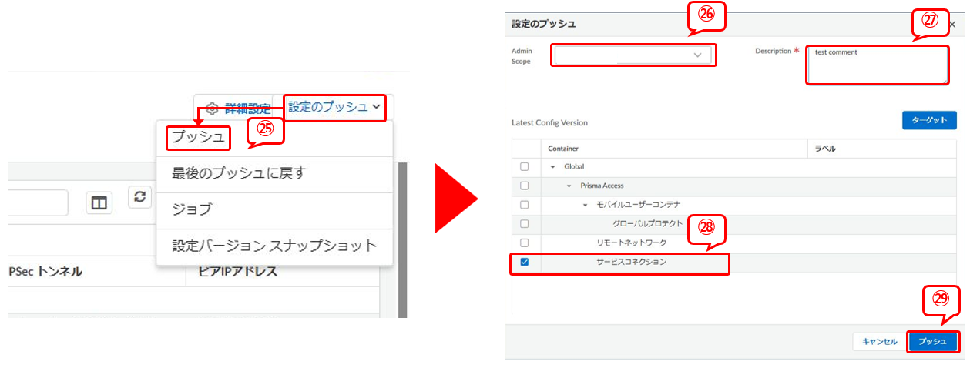Open the 設定のプッシュ dropdown button
Viewport: 980px width, 368px height.
click(x=335, y=107)
